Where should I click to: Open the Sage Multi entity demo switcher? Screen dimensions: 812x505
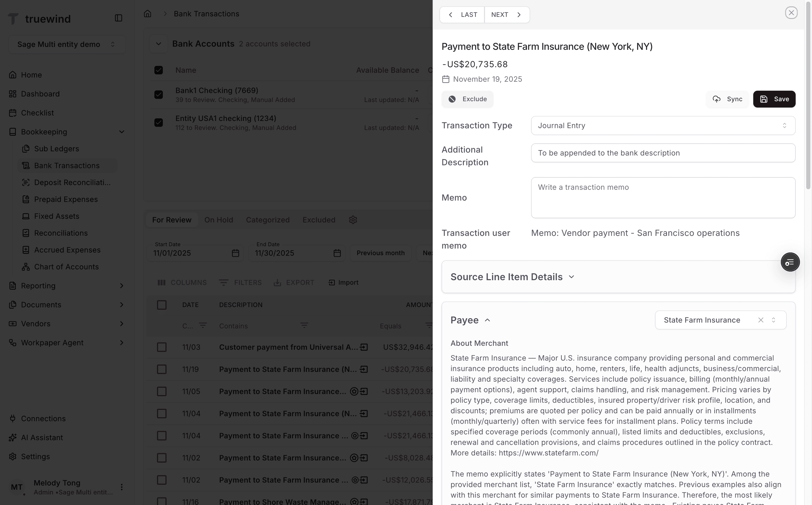[66, 45]
